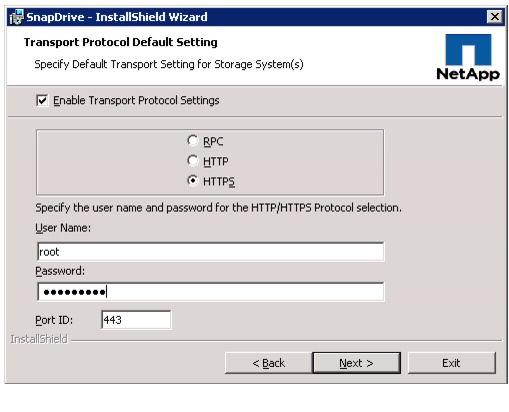
Task: Focus the Password input field
Action: pyautogui.click(x=210, y=292)
